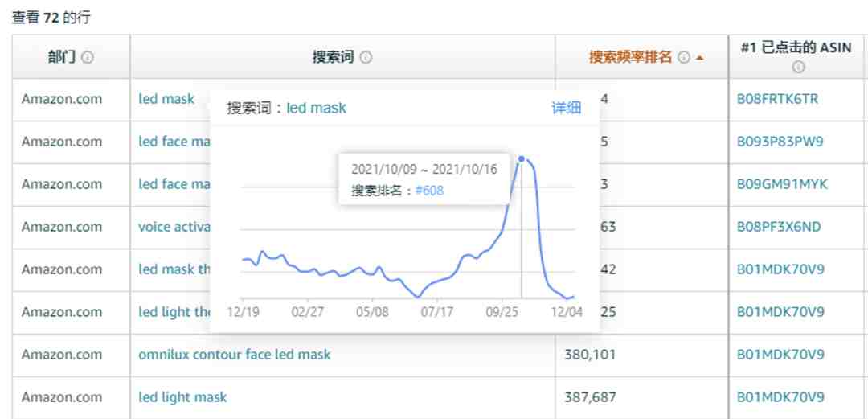Open ASIN B01MDK70V9 in omnilux row
Screen dimensions: 868x419
click(x=780, y=354)
